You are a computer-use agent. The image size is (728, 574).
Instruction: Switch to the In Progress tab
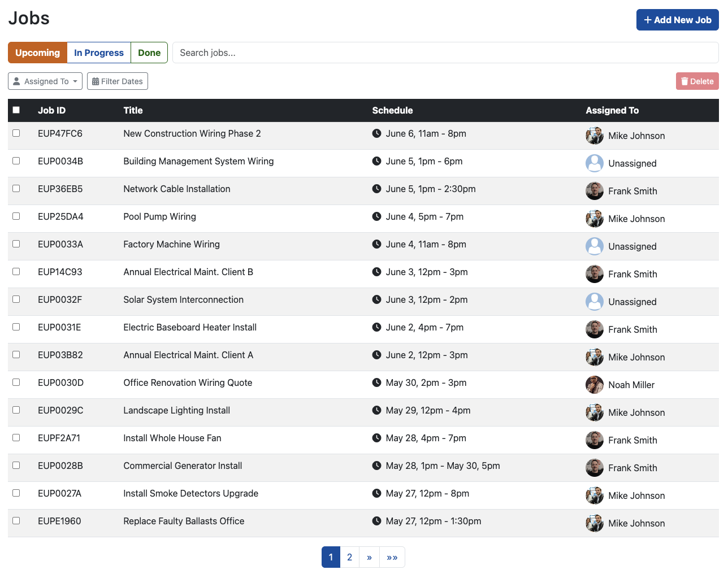pos(98,53)
